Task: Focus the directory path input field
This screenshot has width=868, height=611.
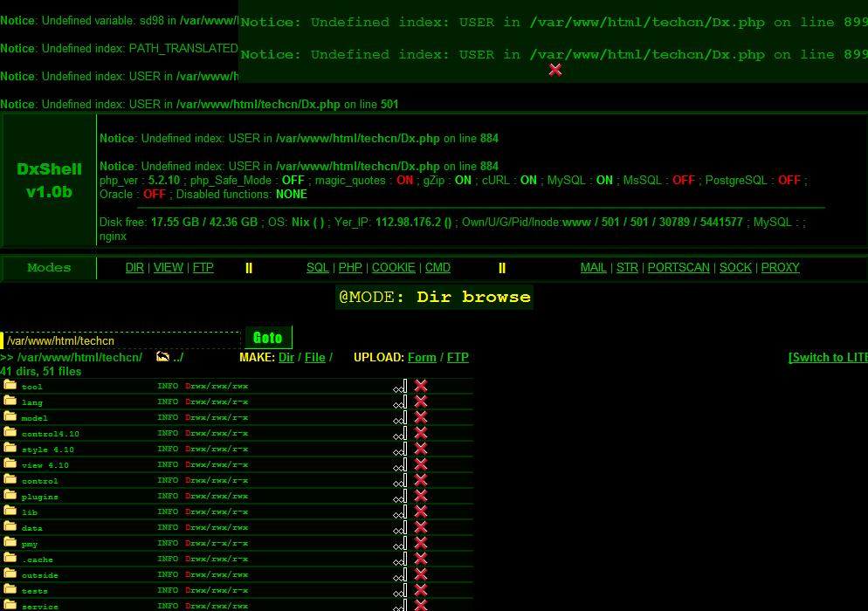Action: [122, 340]
